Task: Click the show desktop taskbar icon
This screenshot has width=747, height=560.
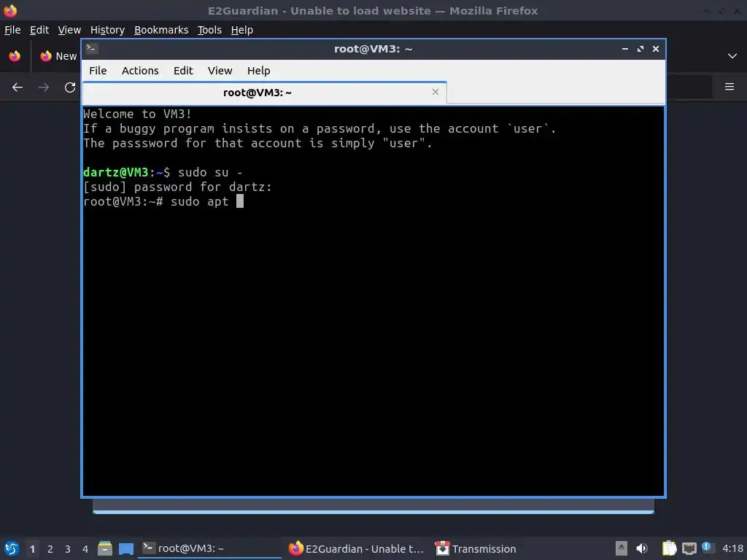Action: click(126, 548)
